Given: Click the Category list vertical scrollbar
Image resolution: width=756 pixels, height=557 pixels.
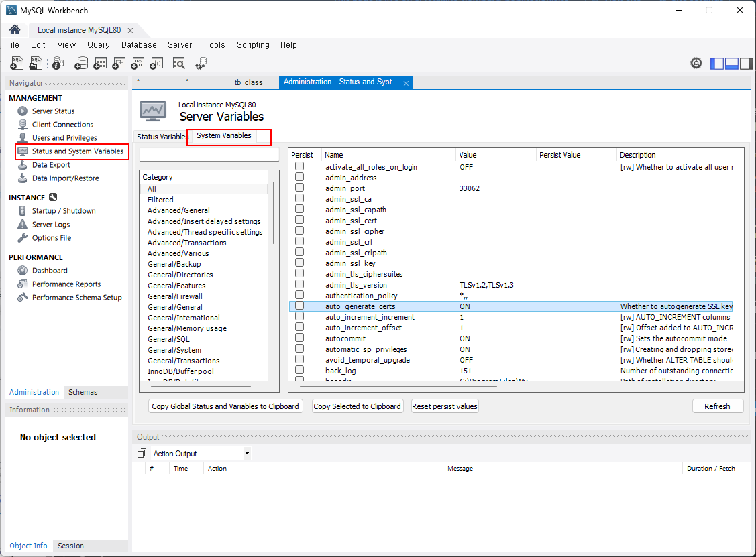Looking at the screenshot, I should [274, 213].
